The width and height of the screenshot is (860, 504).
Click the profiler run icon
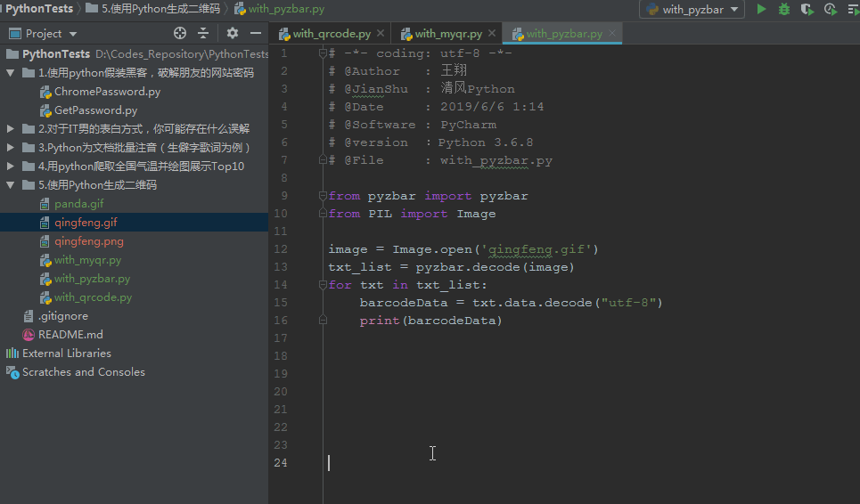831,9
